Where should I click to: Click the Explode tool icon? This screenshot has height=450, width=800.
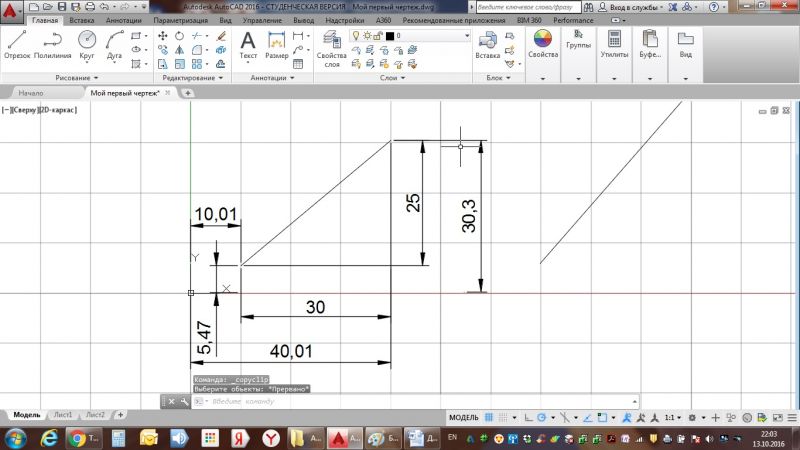[x=221, y=50]
